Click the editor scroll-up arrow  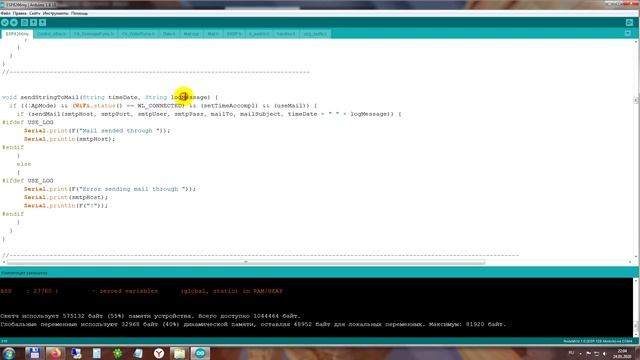tap(636, 42)
